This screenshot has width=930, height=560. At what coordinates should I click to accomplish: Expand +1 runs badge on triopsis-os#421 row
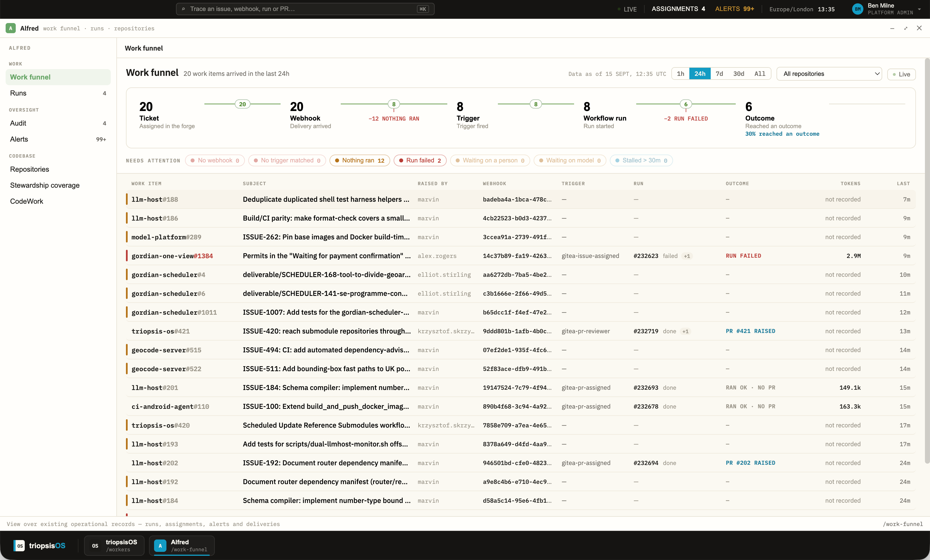(x=685, y=332)
